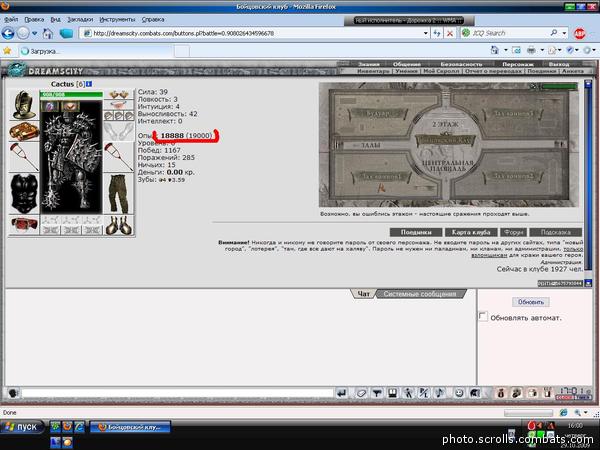Click the chat save diskette icon
600x450 pixels.
click(x=393, y=393)
